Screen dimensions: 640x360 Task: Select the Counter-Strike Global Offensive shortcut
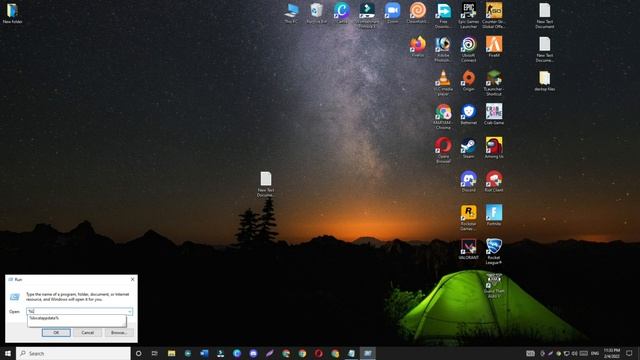(x=494, y=16)
